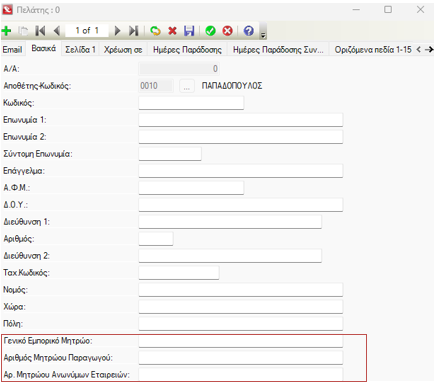Cancel with the red circle X icon
Image resolution: width=437 pixels, height=388 pixels.
pos(227,31)
